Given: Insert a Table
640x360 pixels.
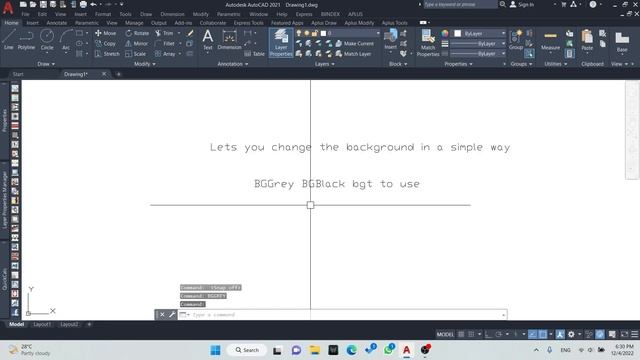Looking at the screenshot, I should tap(254, 53).
